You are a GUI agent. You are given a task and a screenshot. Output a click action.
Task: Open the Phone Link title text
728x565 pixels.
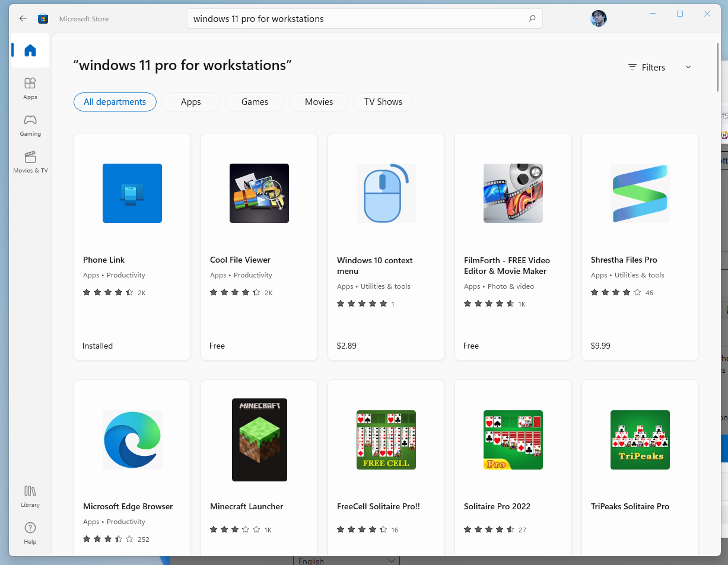(104, 260)
